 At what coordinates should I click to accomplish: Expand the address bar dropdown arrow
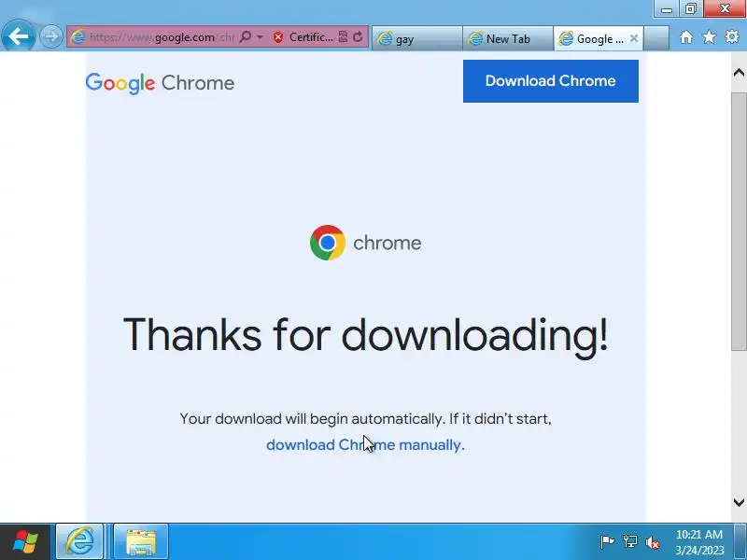tap(261, 36)
